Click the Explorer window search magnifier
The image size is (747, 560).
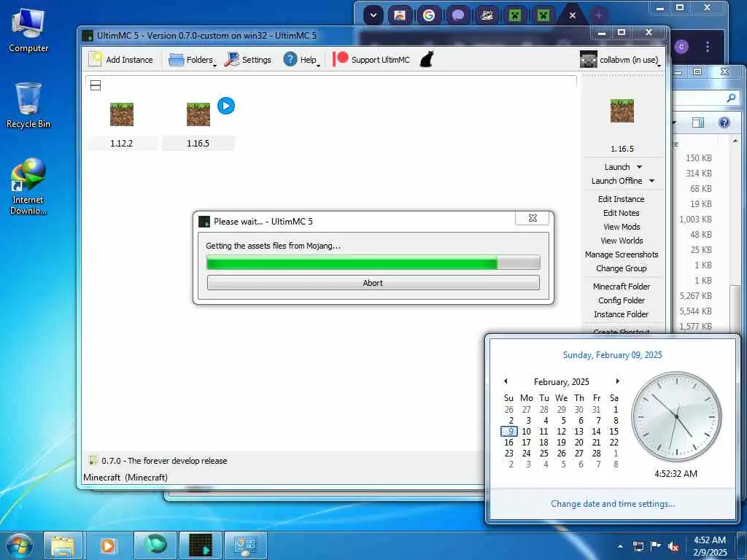[x=731, y=97]
